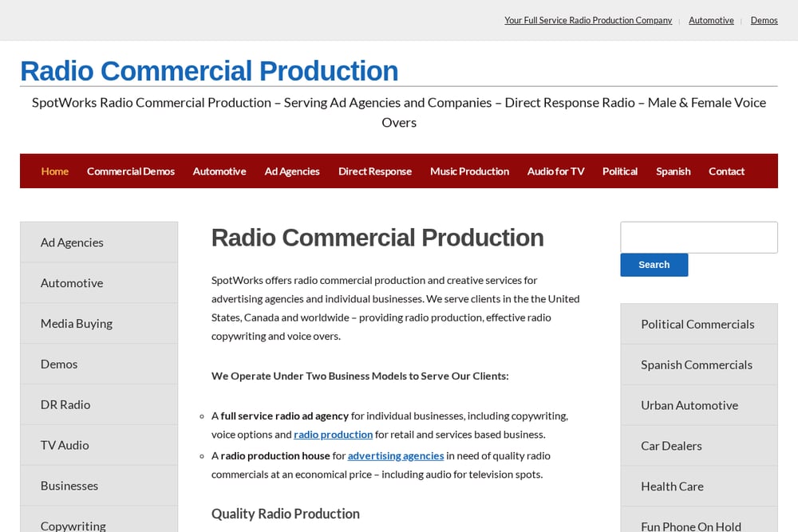The width and height of the screenshot is (798, 532).
Task: Open the Music Production menu item
Action: click(470, 171)
